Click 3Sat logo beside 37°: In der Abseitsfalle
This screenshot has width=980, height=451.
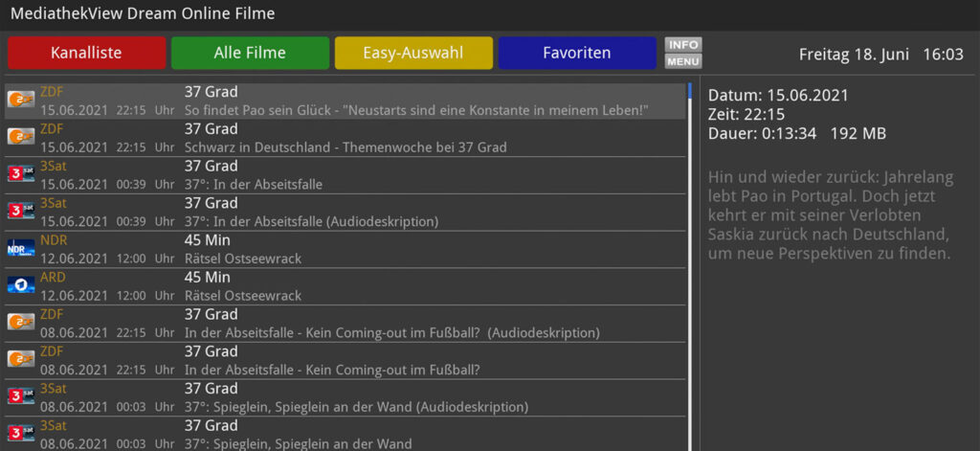pyautogui.click(x=21, y=174)
